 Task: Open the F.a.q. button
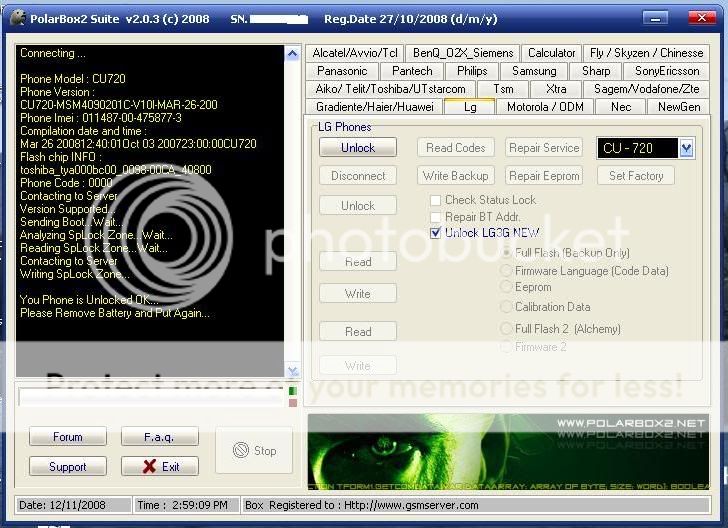pyautogui.click(x=160, y=437)
